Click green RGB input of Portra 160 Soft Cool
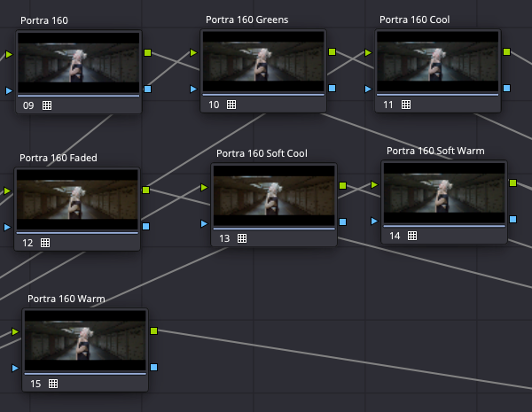This screenshot has height=412, width=532. point(205,187)
